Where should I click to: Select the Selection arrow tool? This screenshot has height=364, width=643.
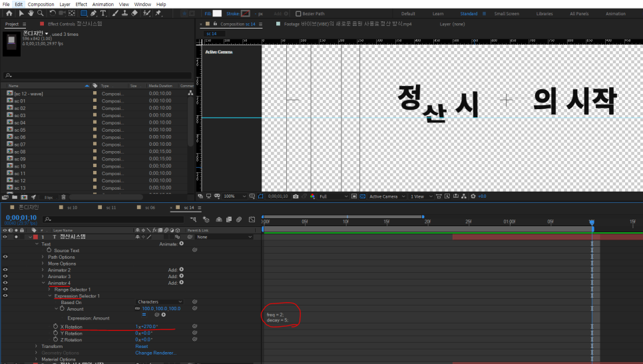[x=21, y=13]
